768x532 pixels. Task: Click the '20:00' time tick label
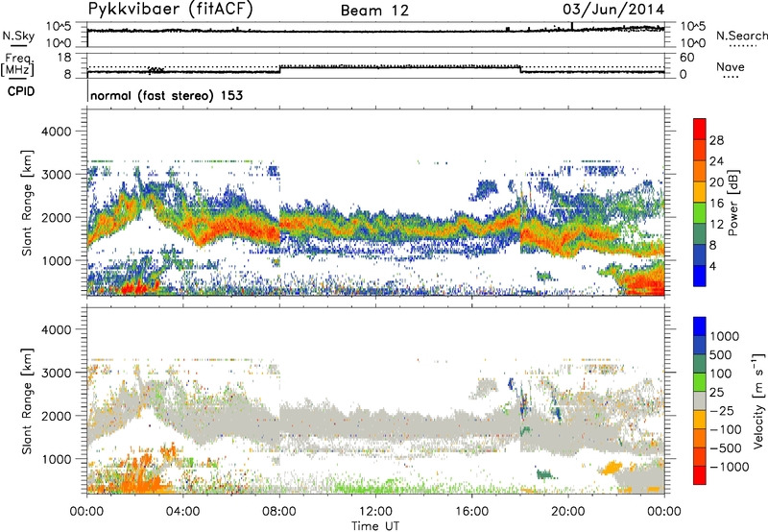point(568,512)
